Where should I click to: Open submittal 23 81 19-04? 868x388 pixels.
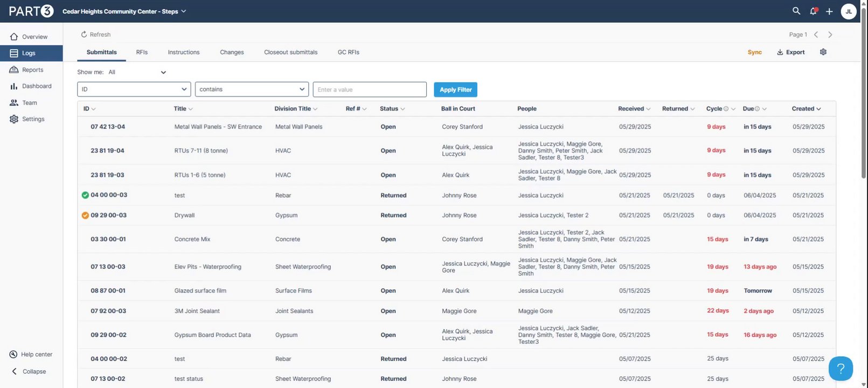[107, 151]
